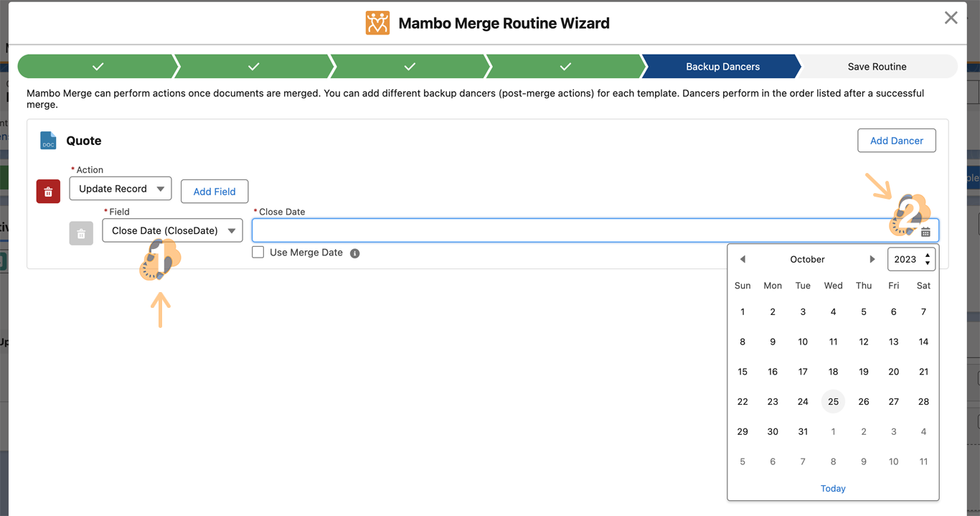Click the Today link in calendar

(x=833, y=489)
